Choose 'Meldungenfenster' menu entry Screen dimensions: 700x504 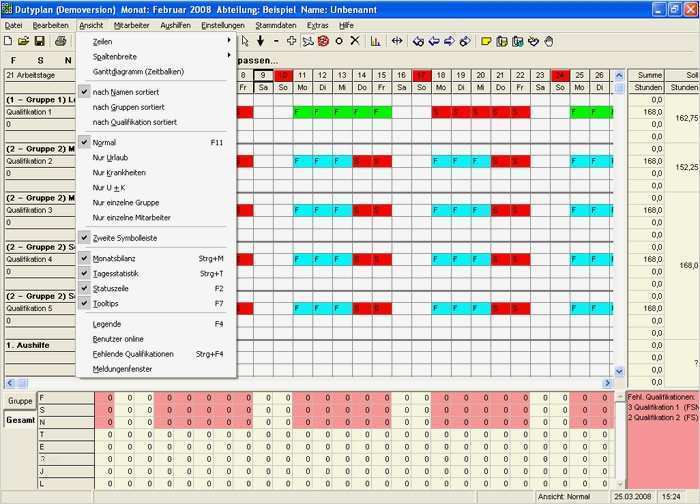pos(156,369)
